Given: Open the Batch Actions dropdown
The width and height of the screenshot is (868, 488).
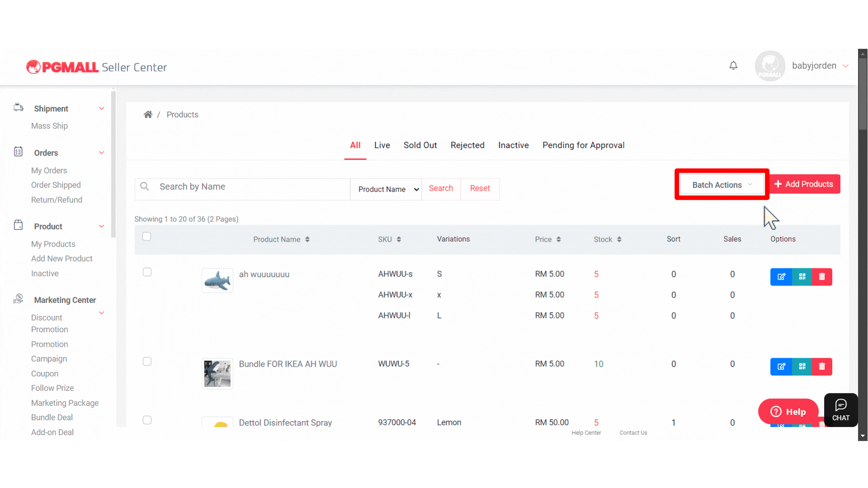Looking at the screenshot, I should point(722,185).
